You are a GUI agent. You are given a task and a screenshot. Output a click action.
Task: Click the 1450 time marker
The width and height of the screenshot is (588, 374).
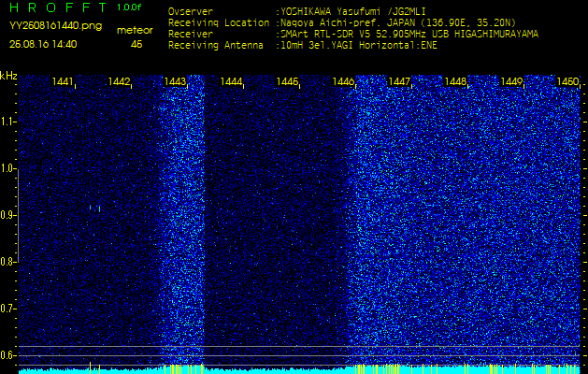(x=567, y=81)
